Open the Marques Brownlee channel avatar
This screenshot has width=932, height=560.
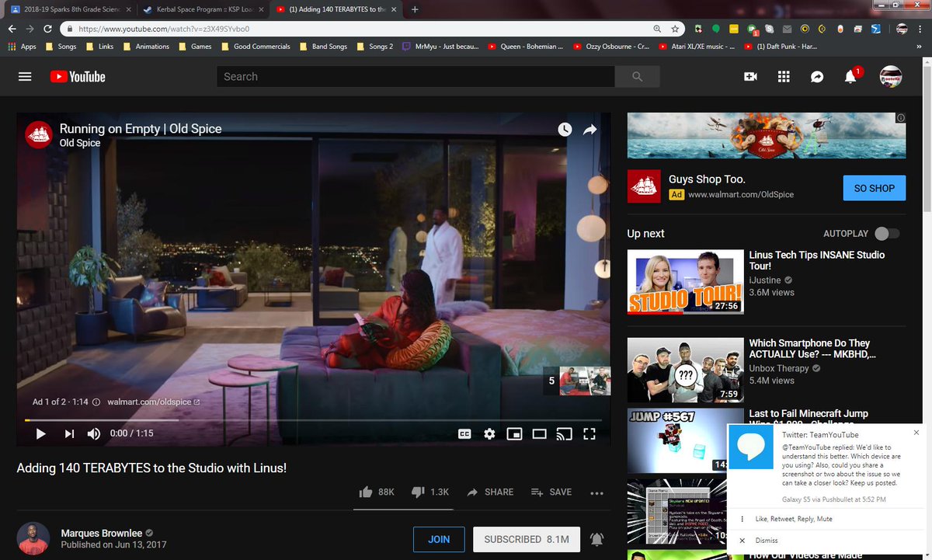click(33, 537)
